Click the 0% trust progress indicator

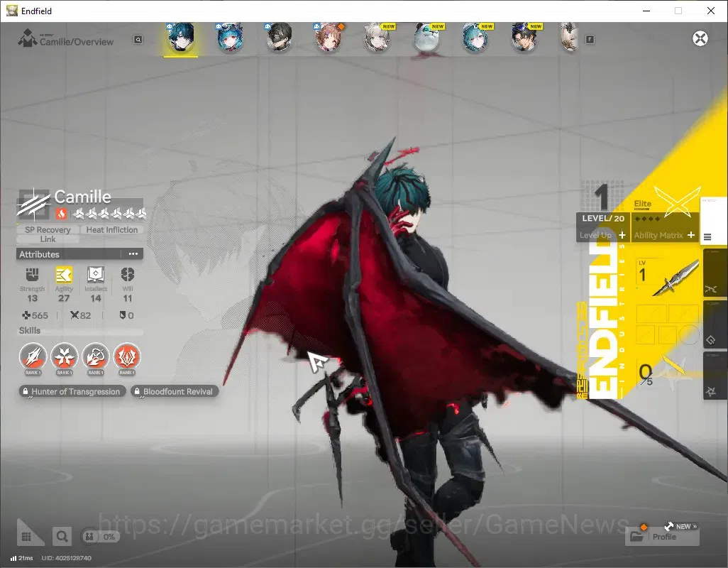tap(100, 537)
